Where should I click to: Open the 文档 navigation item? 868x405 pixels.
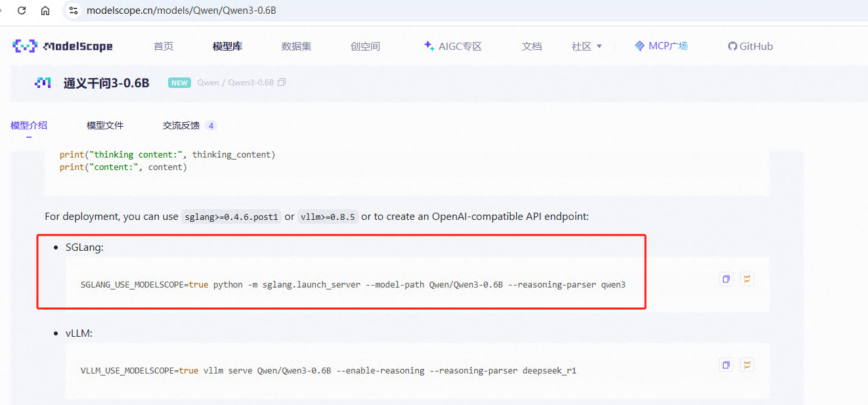click(532, 46)
